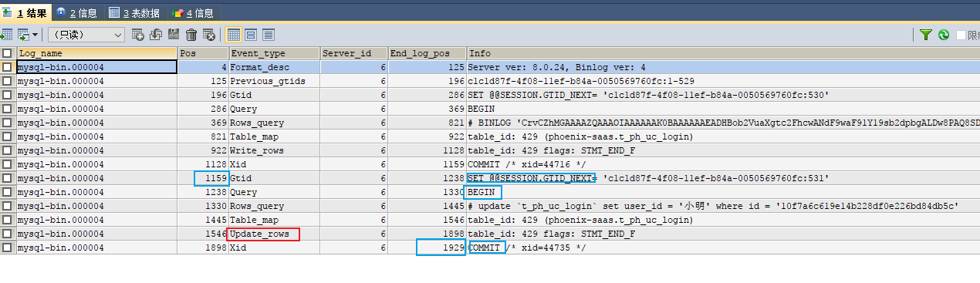Click the Info cell ending with fc:1-529
The width and height of the screenshot is (980, 283).
pos(723,81)
